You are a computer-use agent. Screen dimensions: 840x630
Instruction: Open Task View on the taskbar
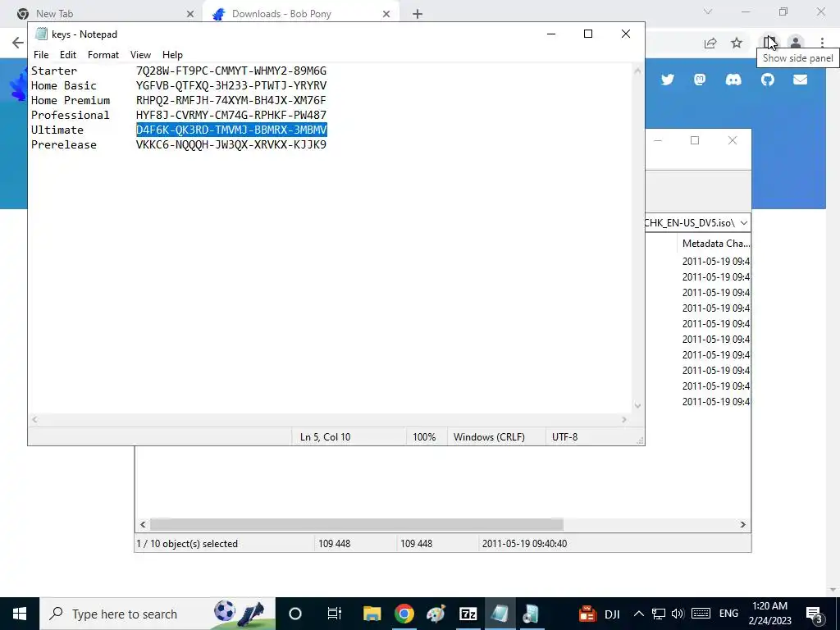(x=335, y=614)
